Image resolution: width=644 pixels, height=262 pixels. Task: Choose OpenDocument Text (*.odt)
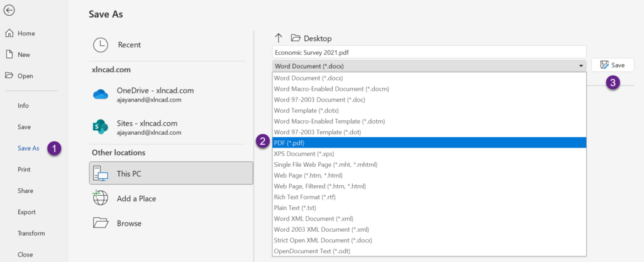(x=429, y=251)
